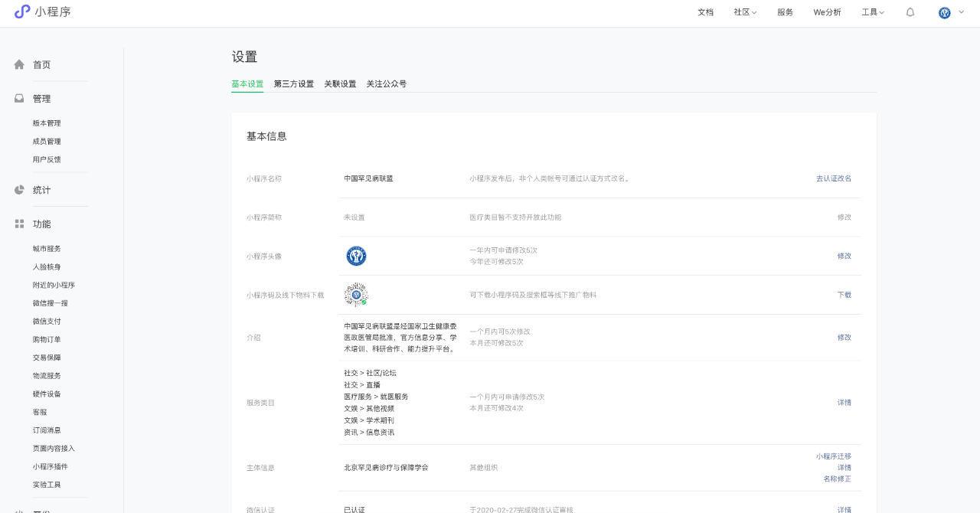The width and height of the screenshot is (980, 513).
Task: Open 成员管理 in the sidebar
Action: point(47,142)
